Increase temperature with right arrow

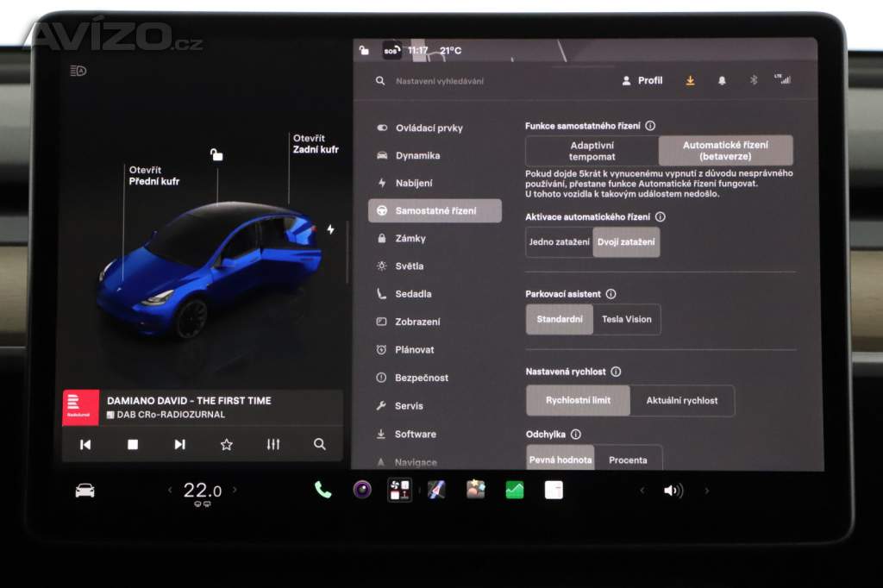pos(235,490)
